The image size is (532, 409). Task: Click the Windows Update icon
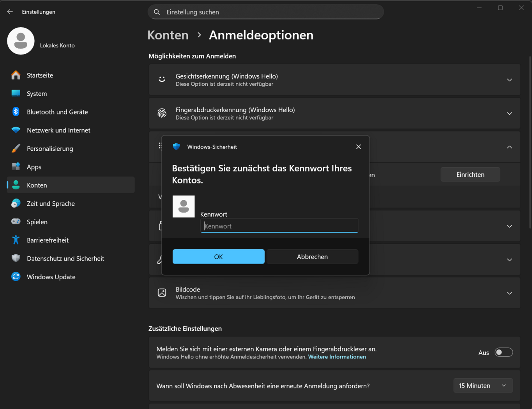pos(16,277)
